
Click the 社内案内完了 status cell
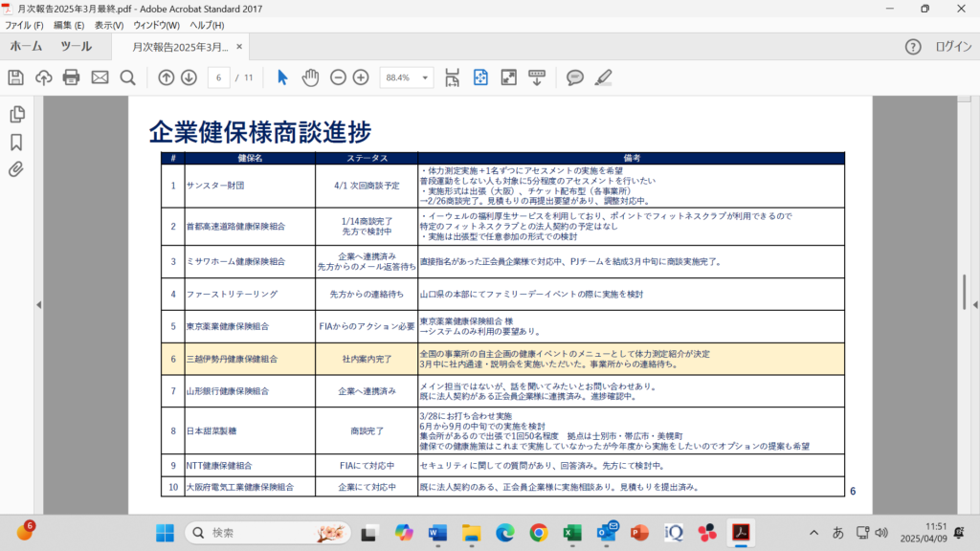(x=367, y=360)
